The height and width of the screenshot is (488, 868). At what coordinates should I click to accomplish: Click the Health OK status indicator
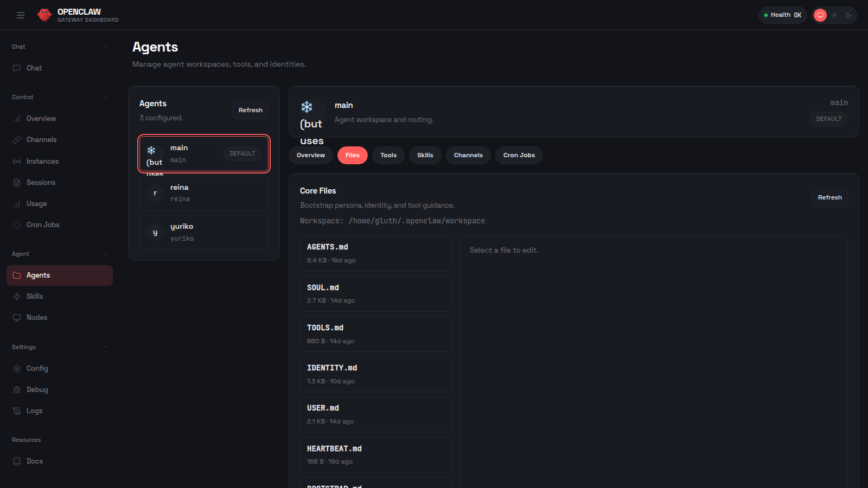click(782, 15)
